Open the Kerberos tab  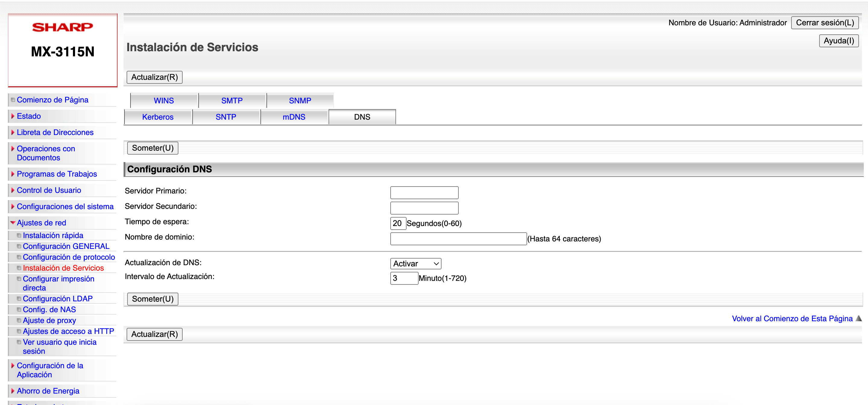(x=158, y=117)
